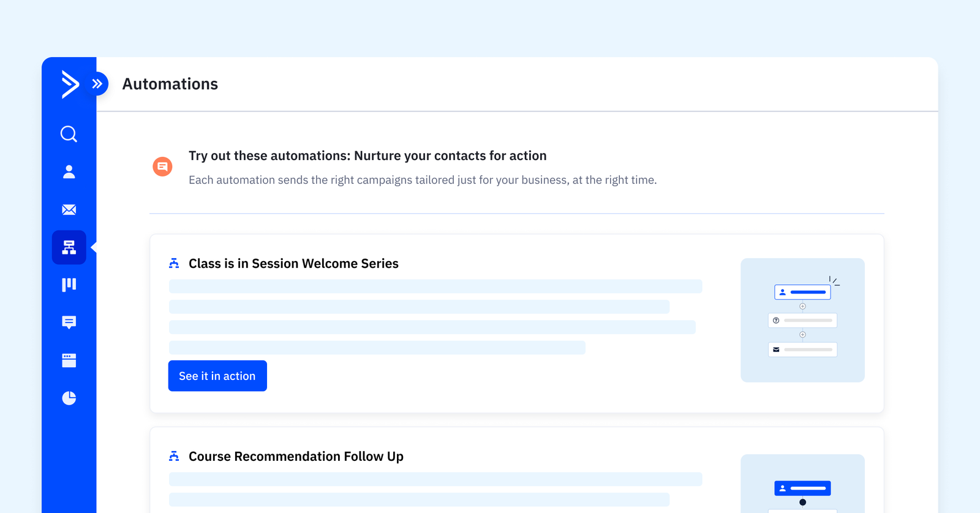The height and width of the screenshot is (513, 980).
Task: Click the Course Recommendation automation preview thumbnail
Action: click(802, 484)
